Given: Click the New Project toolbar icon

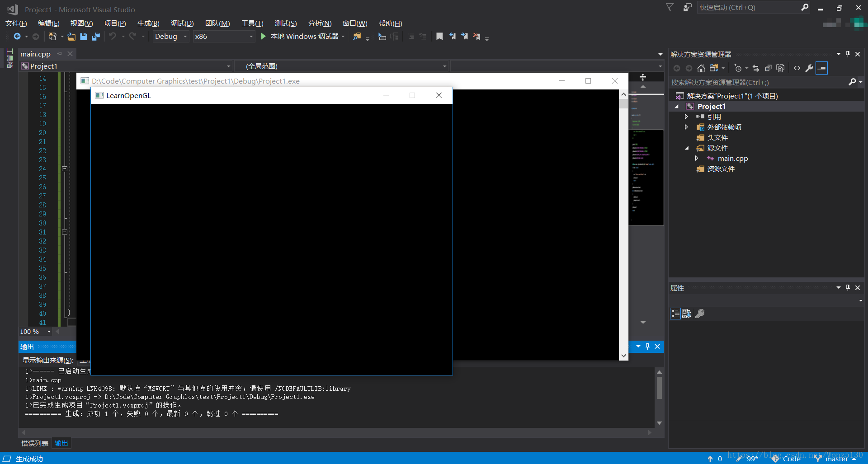Looking at the screenshot, I should coord(52,36).
